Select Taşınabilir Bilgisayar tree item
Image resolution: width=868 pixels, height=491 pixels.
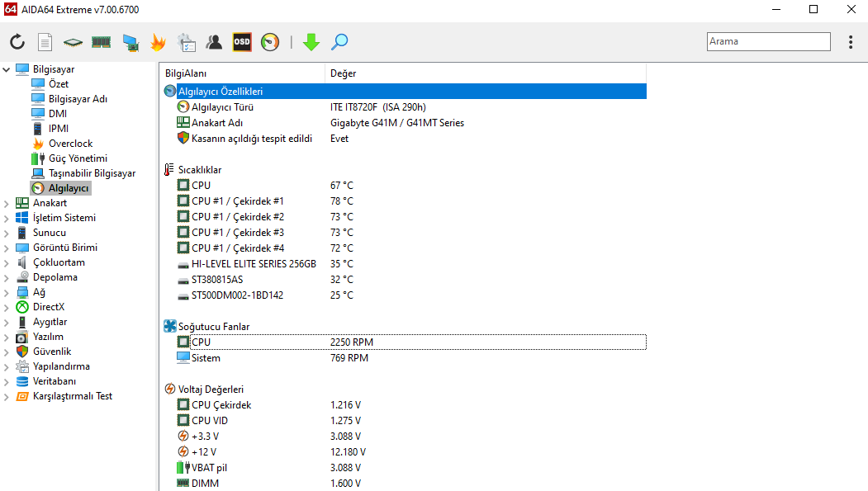coord(92,173)
